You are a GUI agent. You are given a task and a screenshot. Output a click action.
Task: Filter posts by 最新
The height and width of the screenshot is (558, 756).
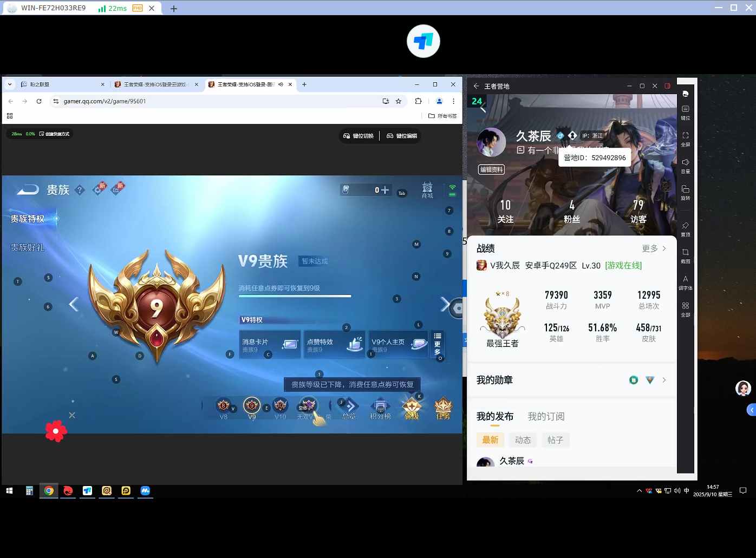[490, 440]
